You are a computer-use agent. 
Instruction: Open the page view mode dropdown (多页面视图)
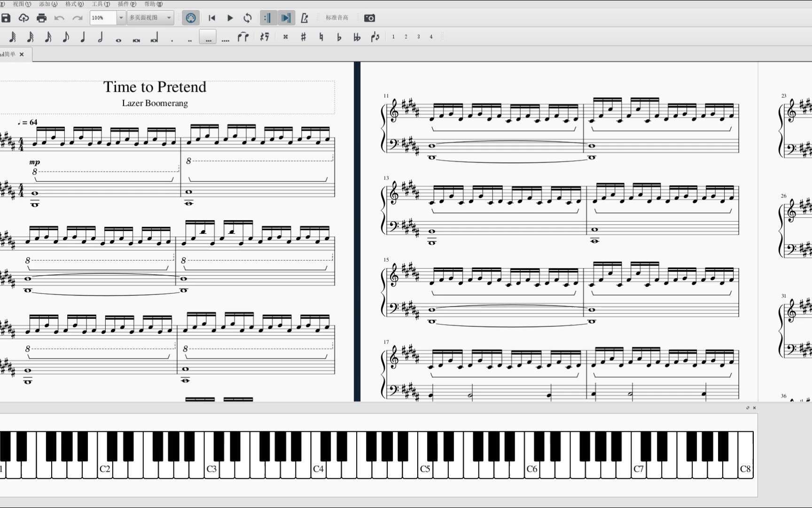pyautogui.click(x=150, y=18)
